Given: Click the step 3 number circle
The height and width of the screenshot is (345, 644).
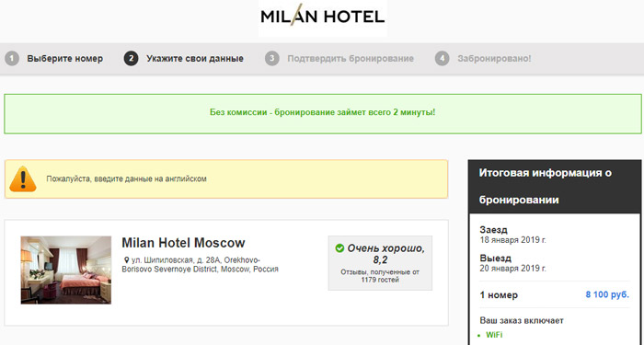Looking at the screenshot, I should 272,58.
